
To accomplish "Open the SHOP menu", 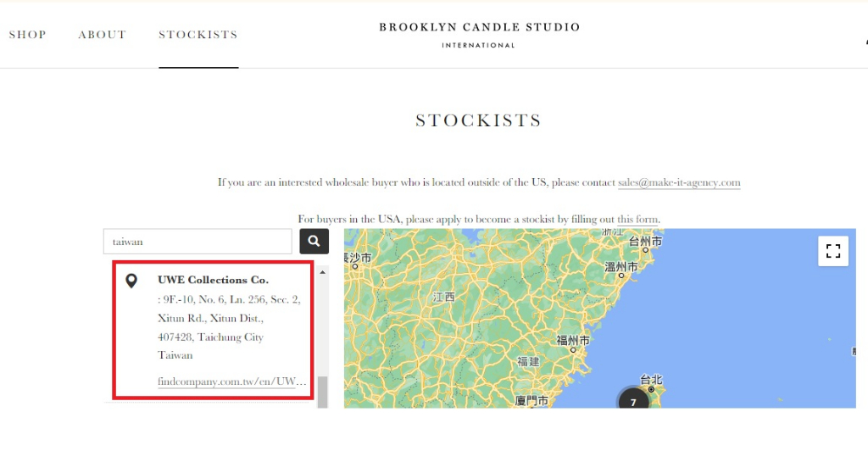I will coord(28,35).
